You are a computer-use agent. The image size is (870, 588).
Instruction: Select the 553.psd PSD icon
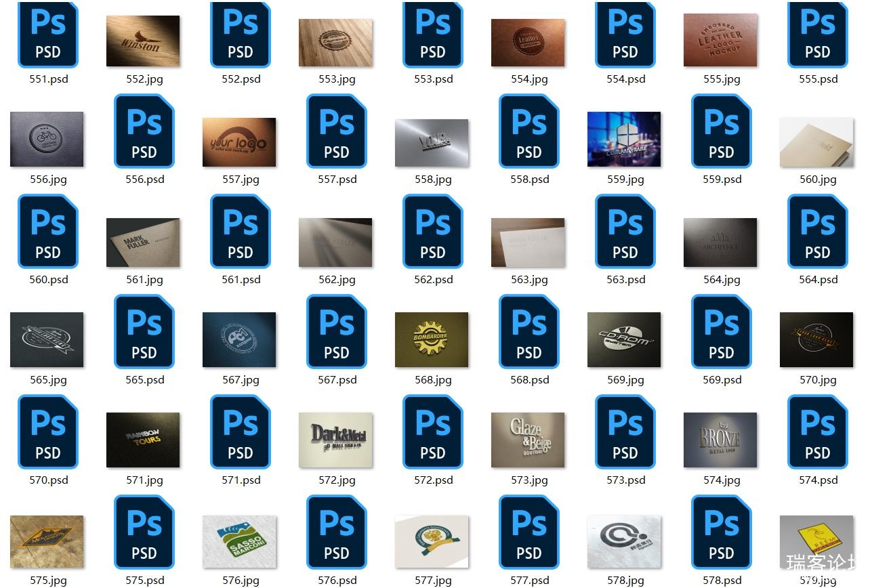(x=433, y=34)
